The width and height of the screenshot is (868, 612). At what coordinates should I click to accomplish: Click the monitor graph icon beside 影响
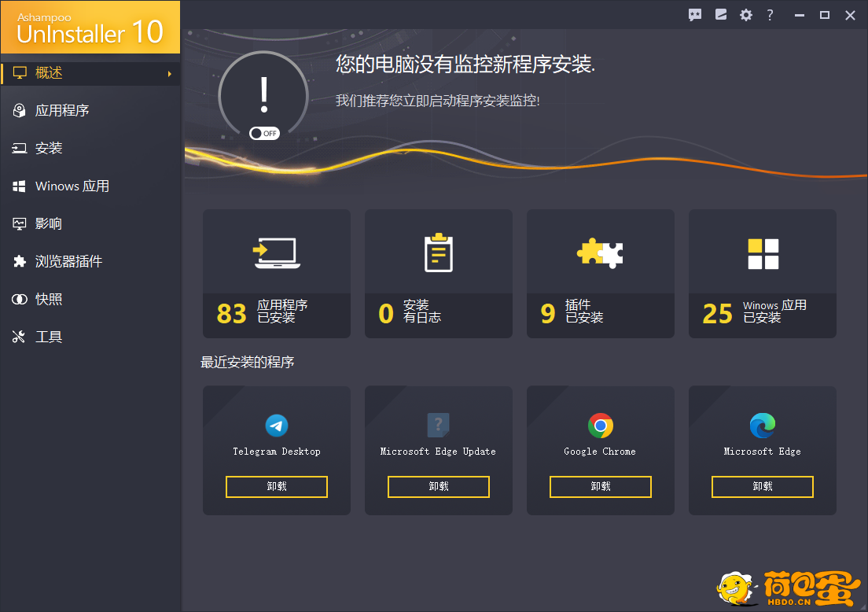click(20, 223)
